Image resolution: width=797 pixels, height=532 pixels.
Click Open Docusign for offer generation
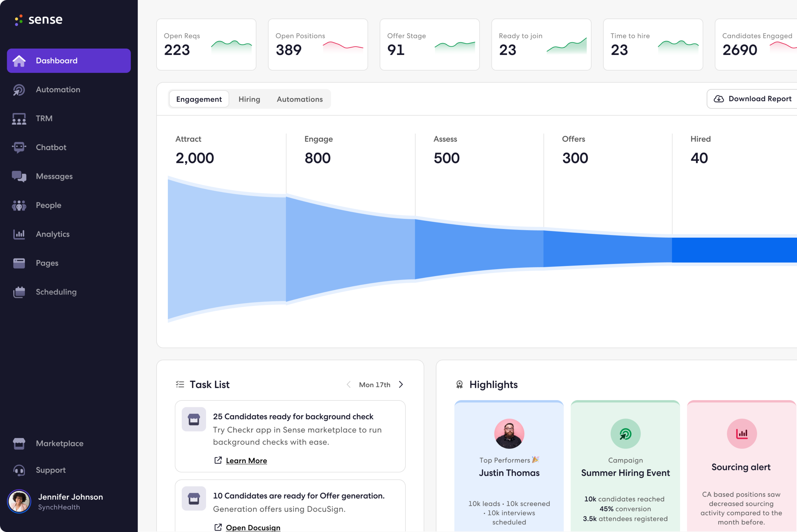(x=253, y=527)
